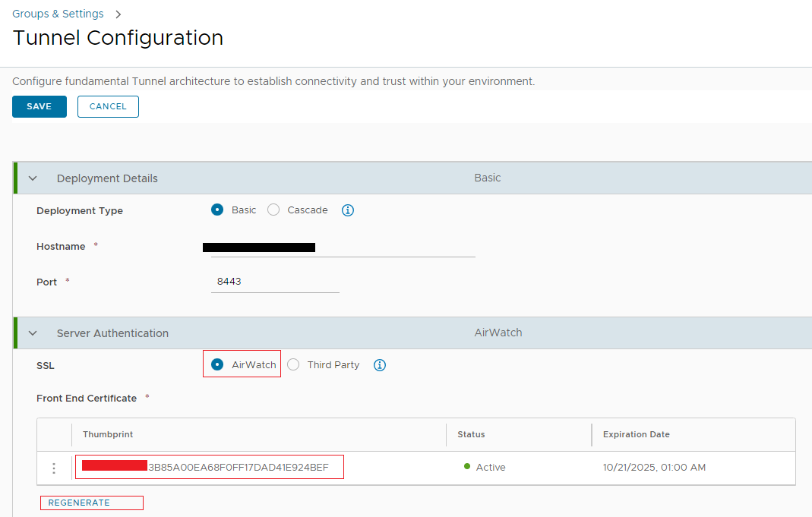Image resolution: width=812 pixels, height=517 pixels.
Task: Open the certificate row actions kebab menu
Action: pos(54,468)
